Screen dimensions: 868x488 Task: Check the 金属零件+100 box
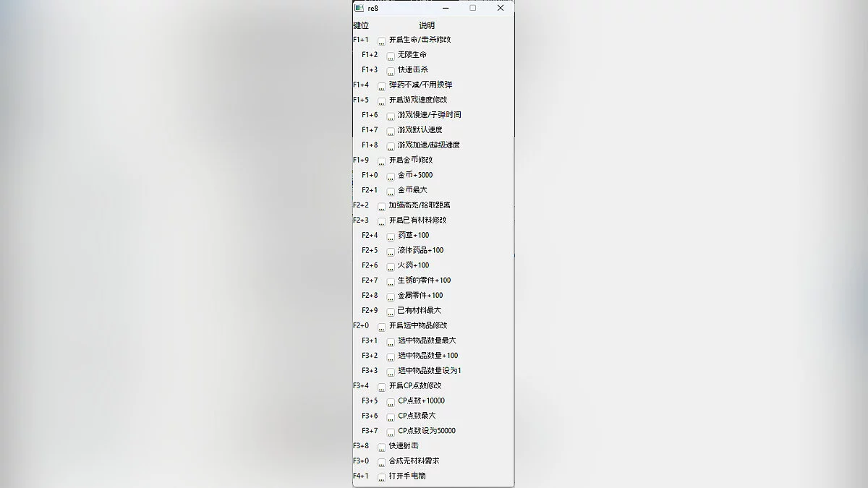[x=391, y=296]
